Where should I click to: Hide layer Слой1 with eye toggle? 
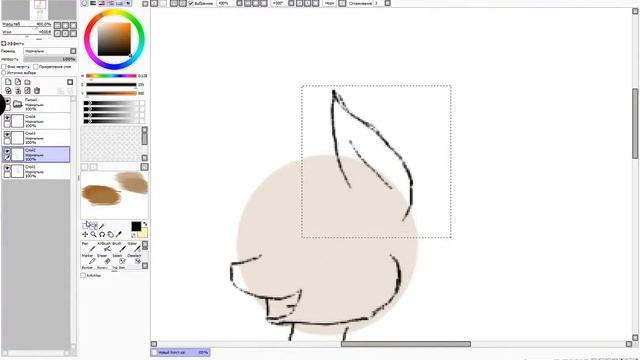(x=7, y=168)
